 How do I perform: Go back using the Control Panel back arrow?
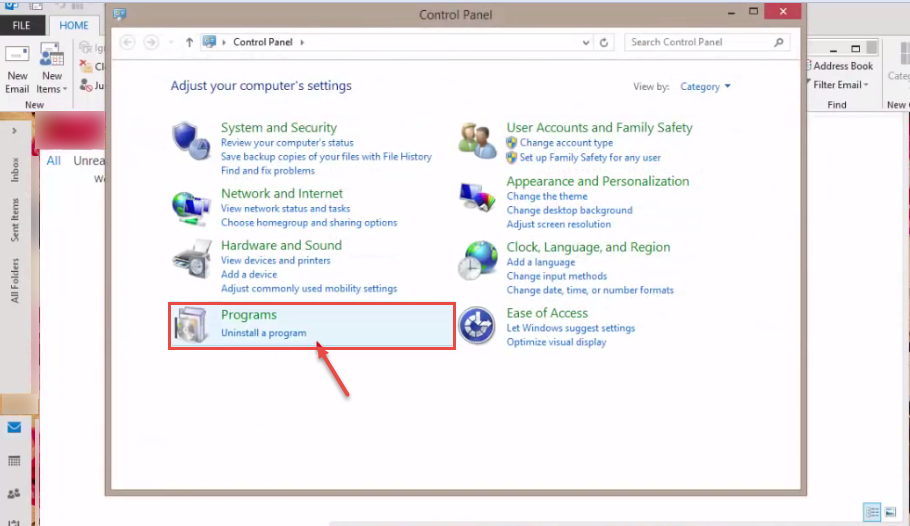point(128,42)
